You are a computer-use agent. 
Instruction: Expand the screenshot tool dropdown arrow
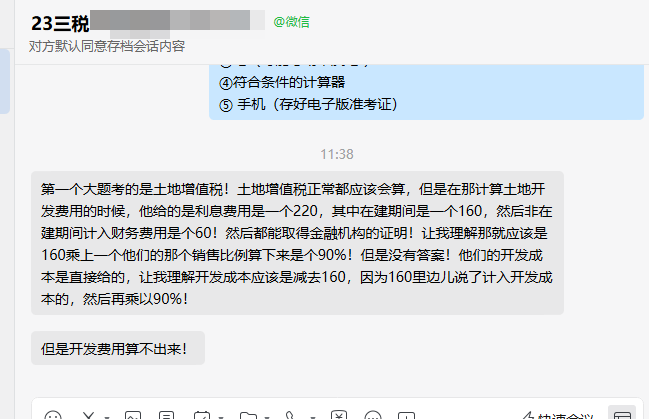pyautogui.click(x=106, y=417)
